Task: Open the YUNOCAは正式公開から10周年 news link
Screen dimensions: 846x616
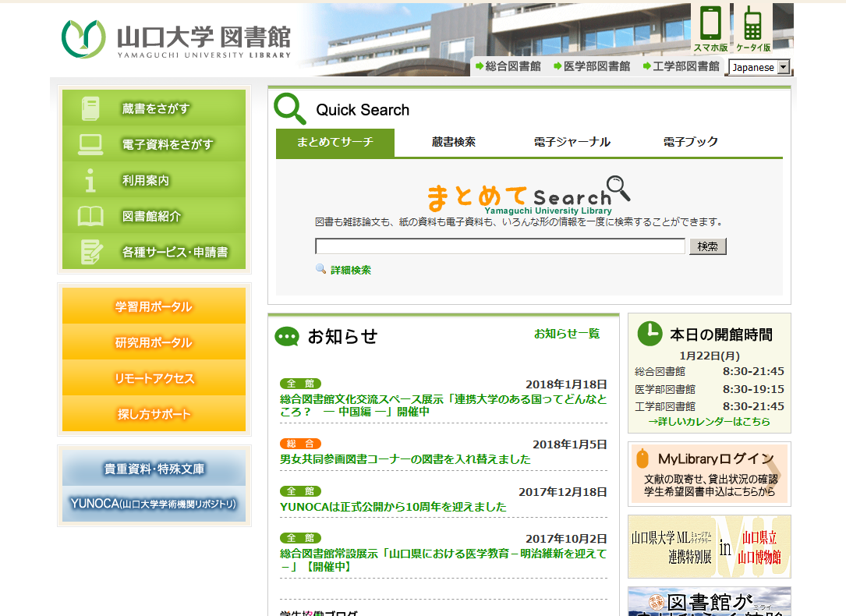Action: click(393, 507)
